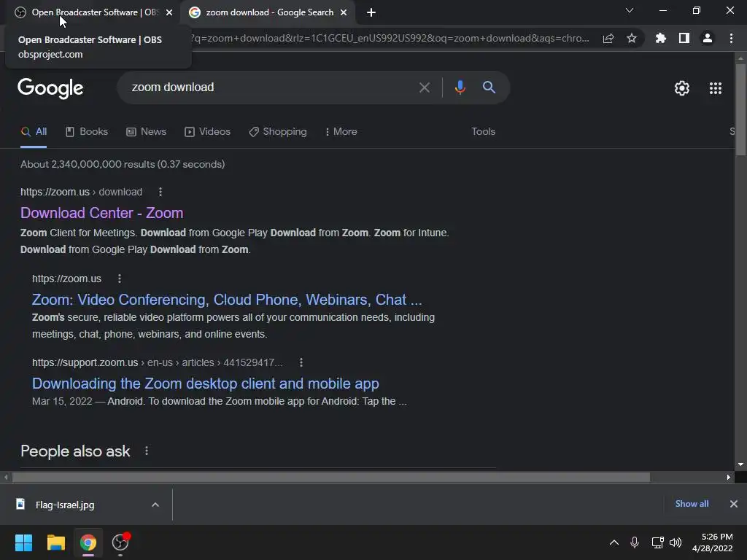This screenshot has height=560, width=747.
Task: Open the Windows Start menu
Action: 23,542
